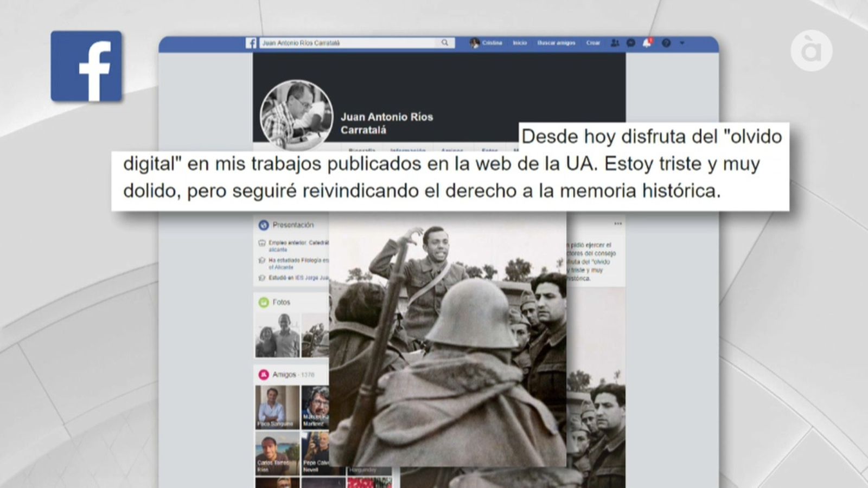Open the friend requests icon
The image size is (868, 488).
click(x=615, y=43)
